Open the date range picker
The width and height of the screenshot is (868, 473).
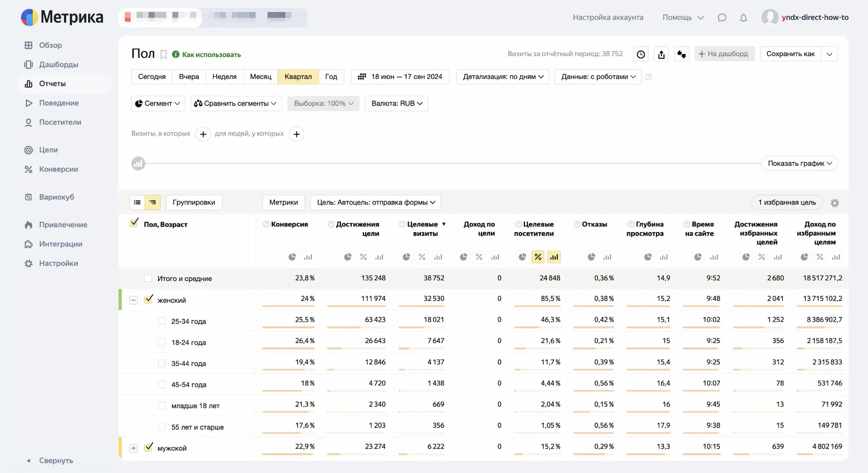(400, 77)
